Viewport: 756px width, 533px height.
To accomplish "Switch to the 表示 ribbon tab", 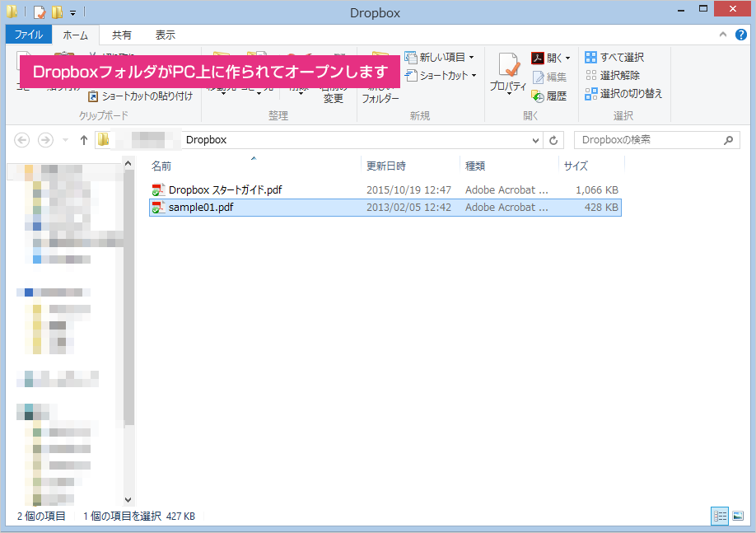I will pyautogui.click(x=165, y=35).
